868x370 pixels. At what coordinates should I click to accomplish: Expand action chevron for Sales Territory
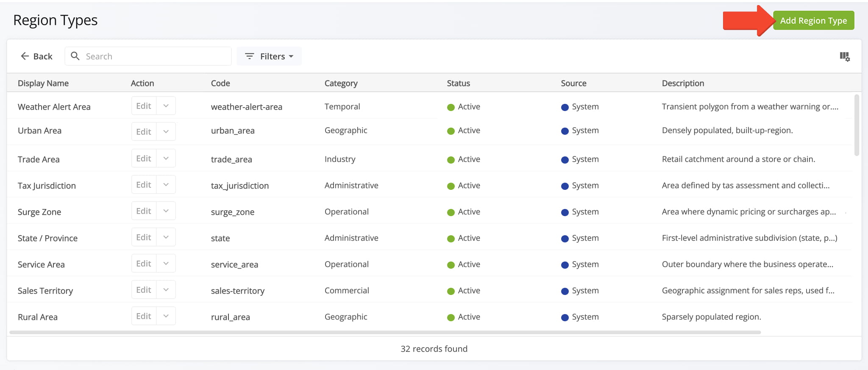[166, 289]
